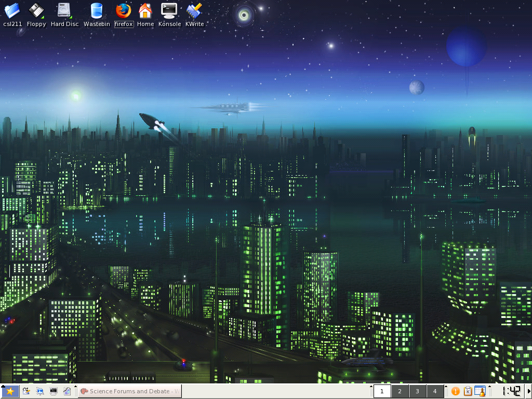Switch to virtual desktop 4
Image resolution: width=532 pixels, height=399 pixels.
tap(435, 391)
